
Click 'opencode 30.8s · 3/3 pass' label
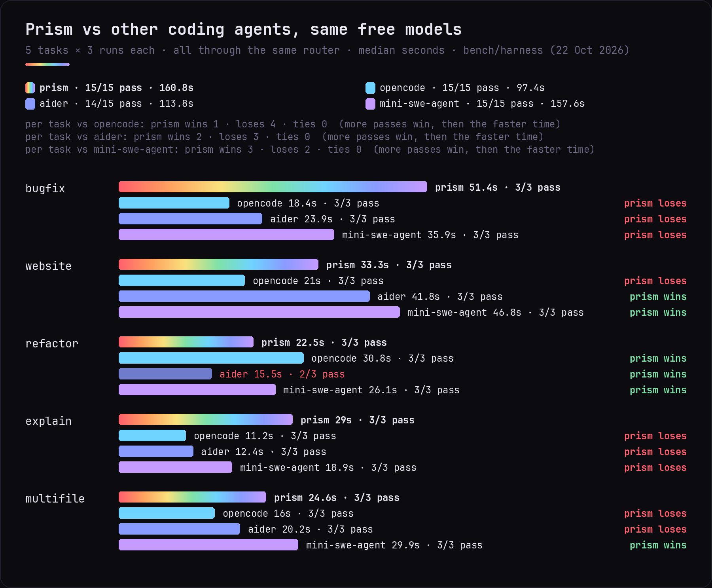(383, 358)
